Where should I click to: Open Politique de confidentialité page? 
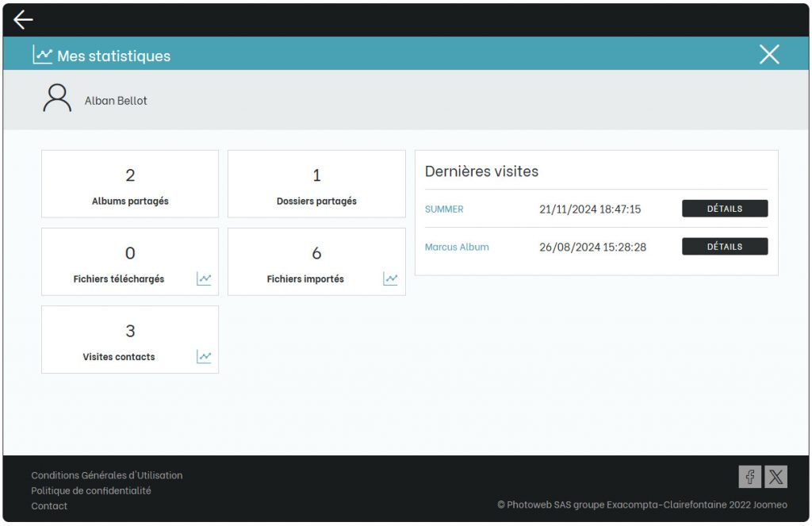pyautogui.click(x=91, y=490)
